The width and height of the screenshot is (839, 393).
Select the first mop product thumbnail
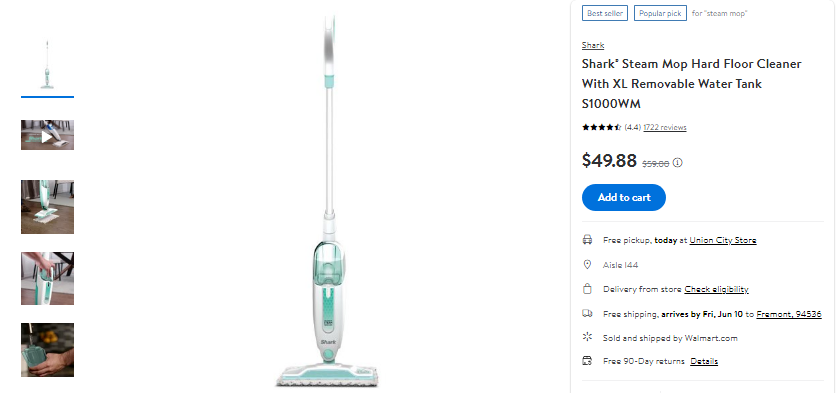pos(48,64)
